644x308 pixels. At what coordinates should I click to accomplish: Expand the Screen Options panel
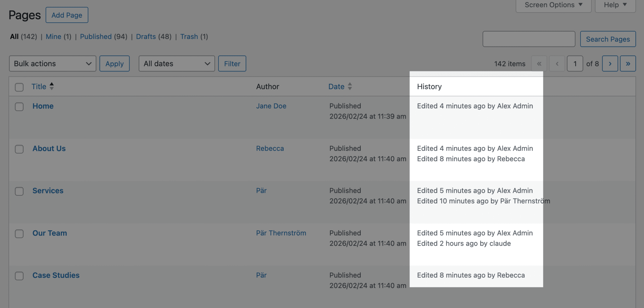click(x=553, y=5)
